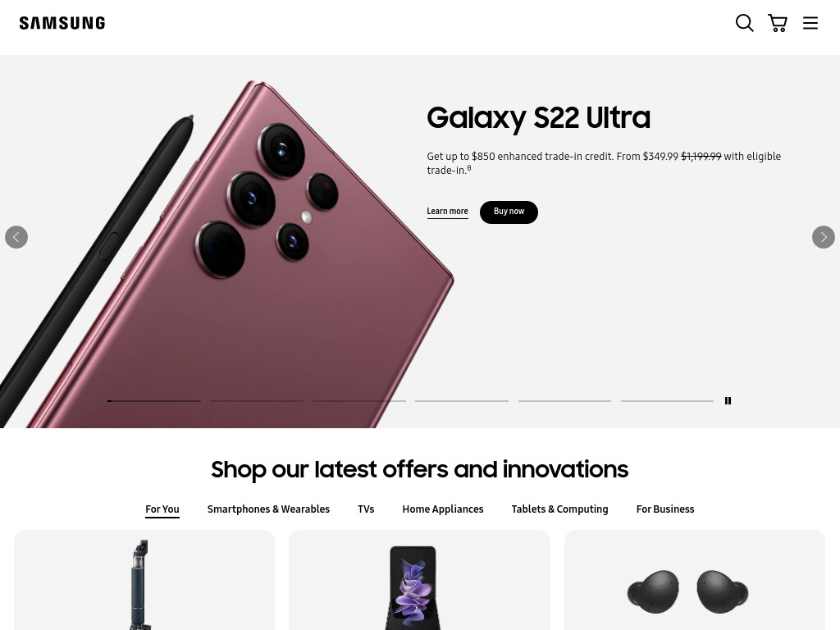Jump to second carousel slide indicator
This screenshot has height=630, width=840.
pos(257,400)
